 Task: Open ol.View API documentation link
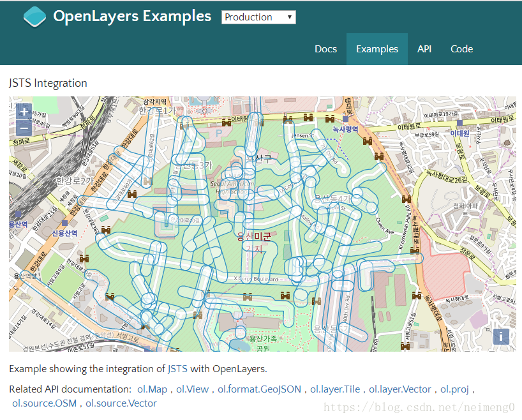193,389
